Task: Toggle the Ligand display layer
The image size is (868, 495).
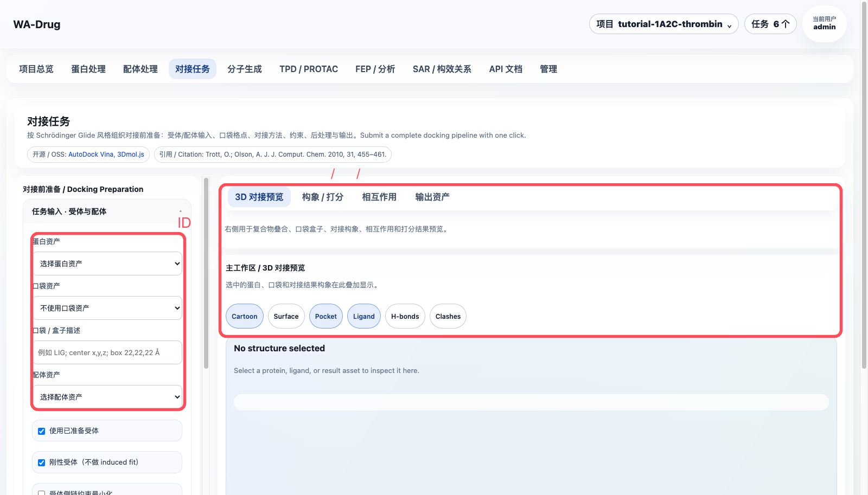Action: pos(363,316)
